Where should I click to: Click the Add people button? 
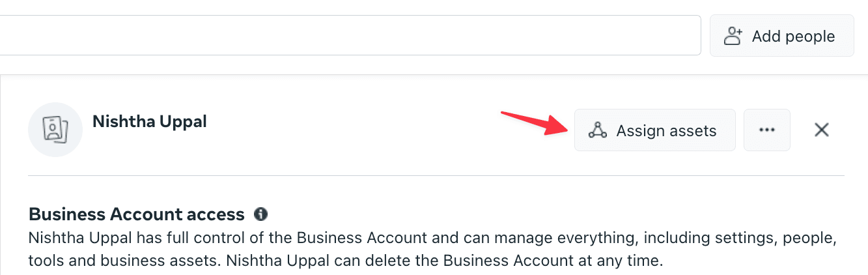[781, 36]
